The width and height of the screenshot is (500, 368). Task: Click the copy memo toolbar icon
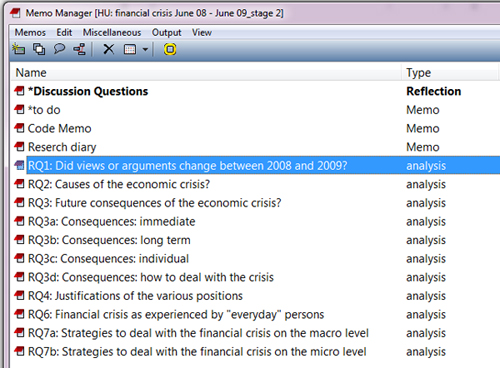pyautogui.click(x=39, y=49)
